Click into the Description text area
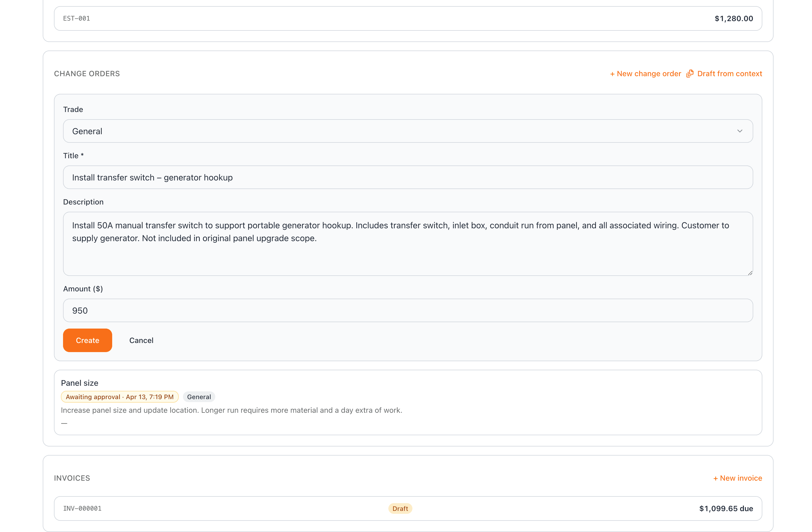 (408, 244)
